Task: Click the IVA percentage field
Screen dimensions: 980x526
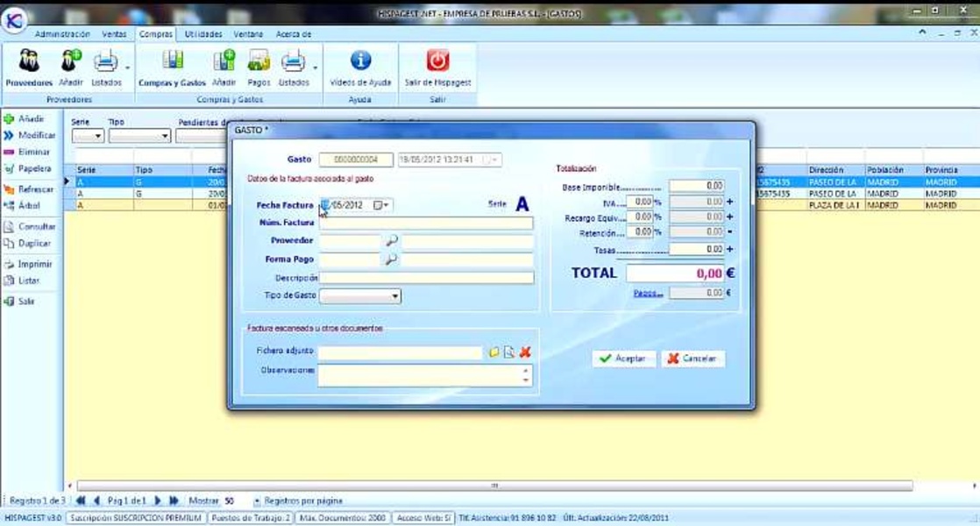Action: click(640, 202)
